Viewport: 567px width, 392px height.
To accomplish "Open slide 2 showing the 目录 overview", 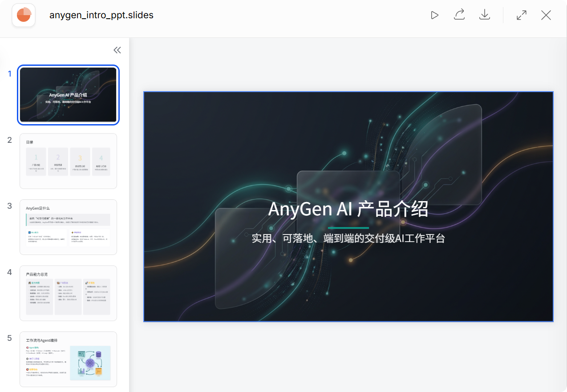I will click(68, 161).
